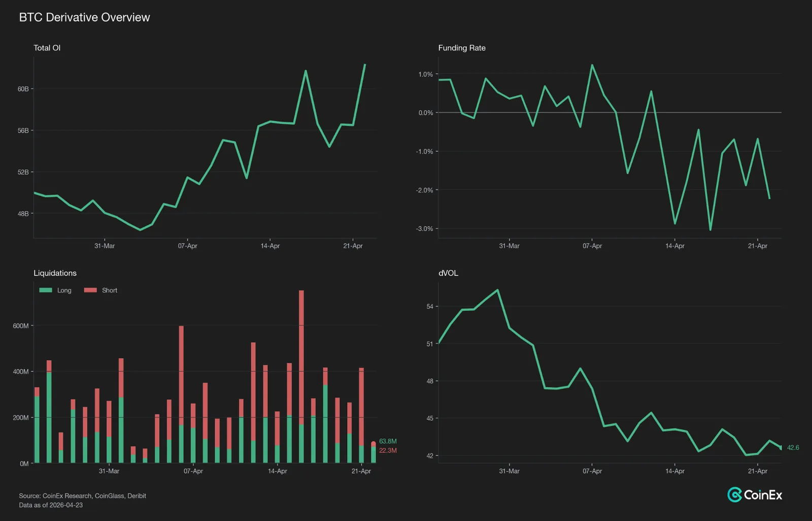812x521 pixels.
Task: Click the 'Funding Rate' chart title
Action: click(x=462, y=48)
